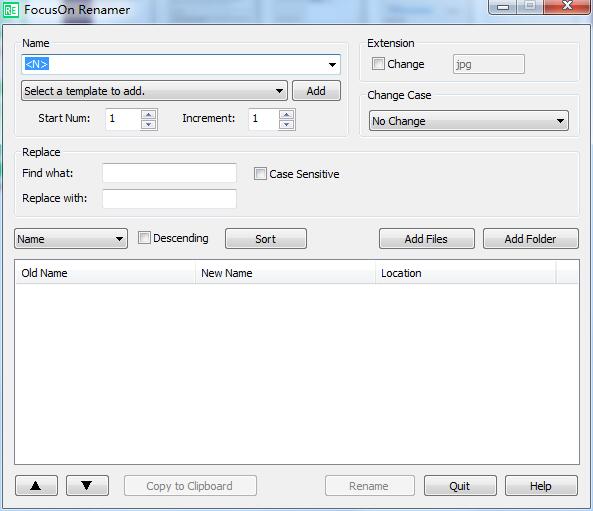Click the Quit button
The width and height of the screenshot is (593, 511).
(460, 486)
